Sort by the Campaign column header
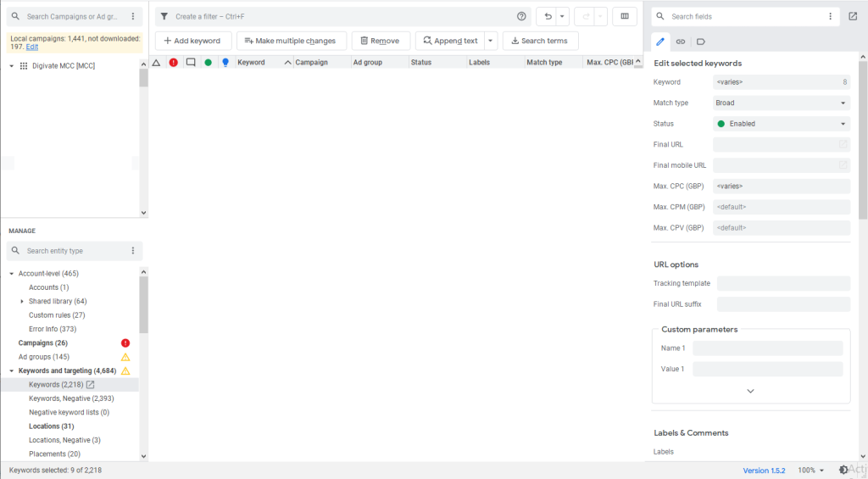This screenshot has width=868, height=479. (321, 63)
